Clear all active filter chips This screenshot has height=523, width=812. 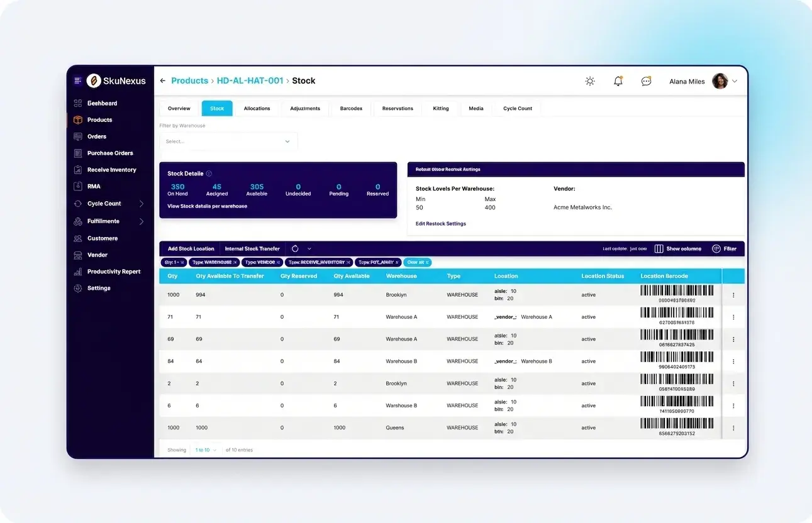(417, 262)
